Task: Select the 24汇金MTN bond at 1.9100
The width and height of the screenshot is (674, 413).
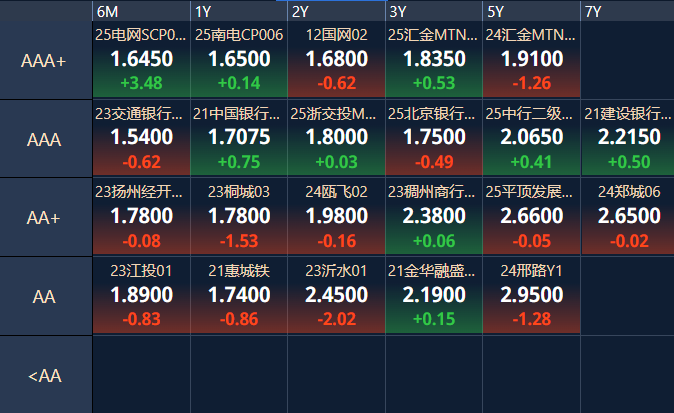Action: tap(532, 60)
